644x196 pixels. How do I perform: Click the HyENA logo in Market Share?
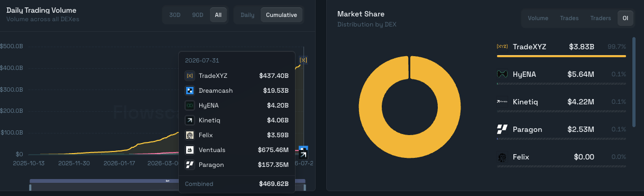(502, 74)
